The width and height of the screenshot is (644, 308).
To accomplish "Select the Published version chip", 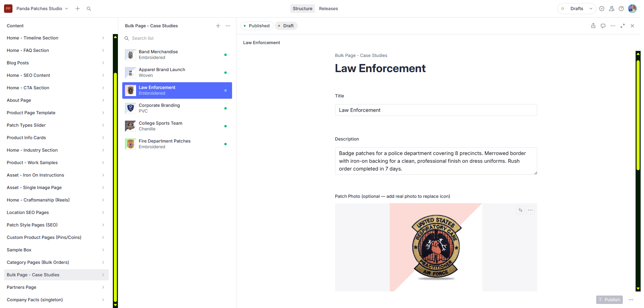I will pyautogui.click(x=257, y=26).
